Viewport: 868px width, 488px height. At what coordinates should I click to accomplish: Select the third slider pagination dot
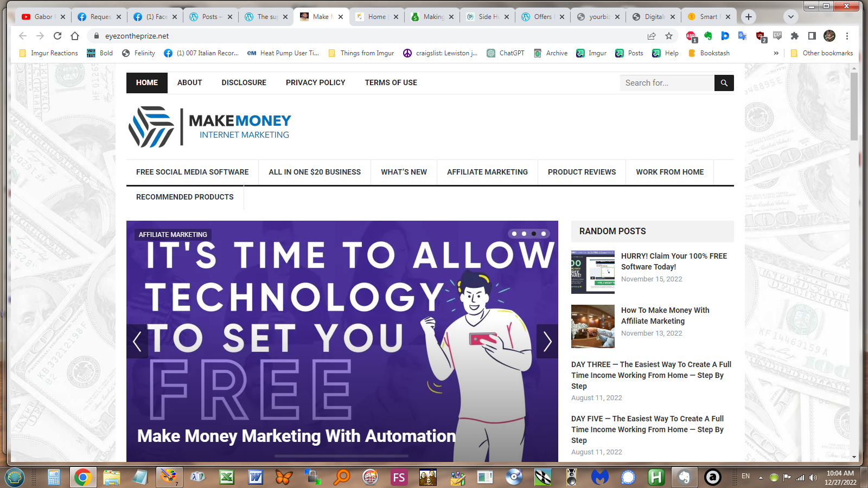[534, 234]
